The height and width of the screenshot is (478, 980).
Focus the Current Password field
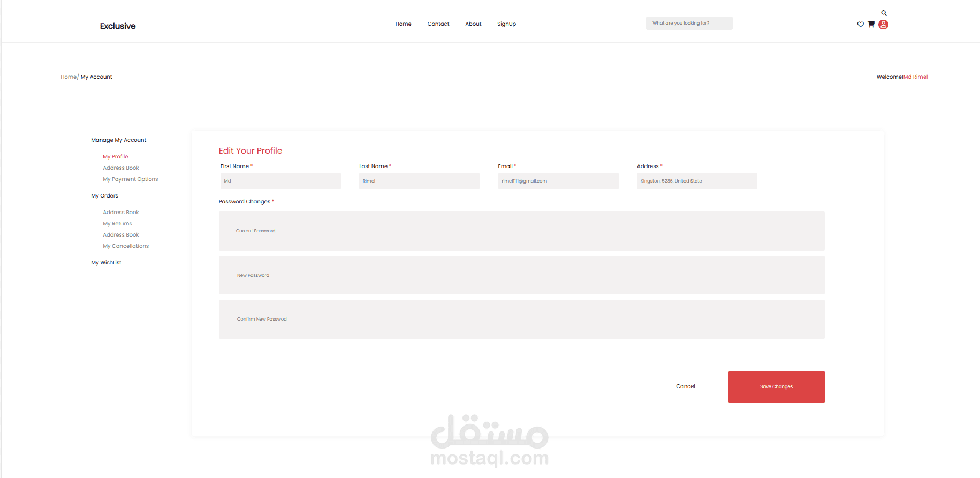522,231
